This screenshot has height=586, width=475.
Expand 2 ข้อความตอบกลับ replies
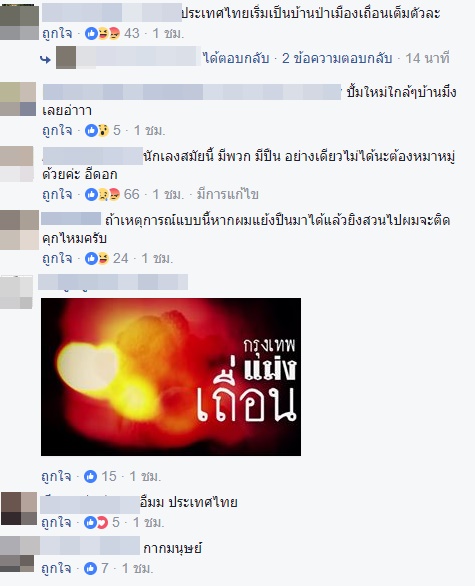click(x=337, y=58)
